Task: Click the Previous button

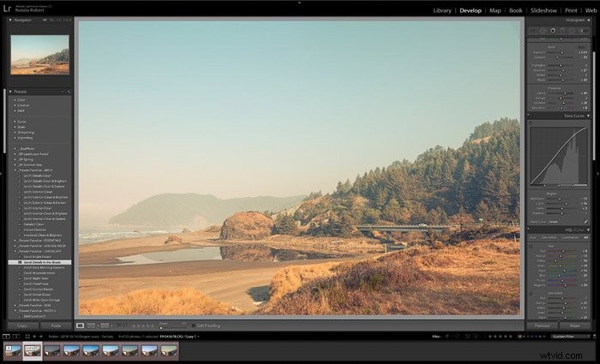Action: pyautogui.click(x=543, y=325)
